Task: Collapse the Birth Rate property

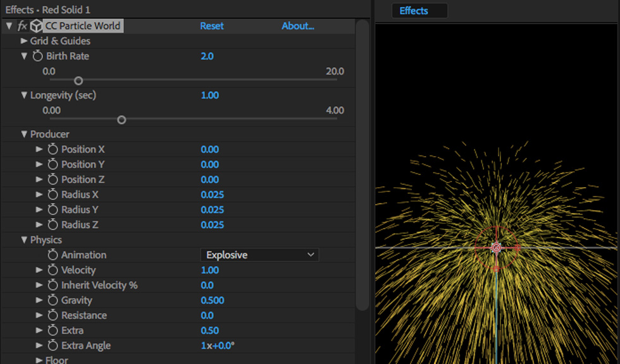Action: (x=24, y=56)
